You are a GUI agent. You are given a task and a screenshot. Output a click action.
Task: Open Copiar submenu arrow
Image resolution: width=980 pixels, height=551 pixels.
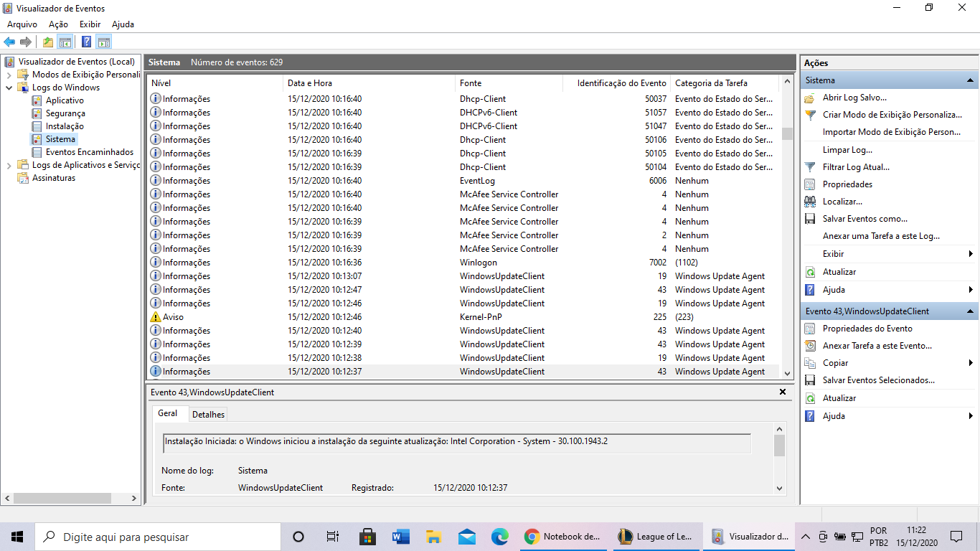click(x=971, y=363)
